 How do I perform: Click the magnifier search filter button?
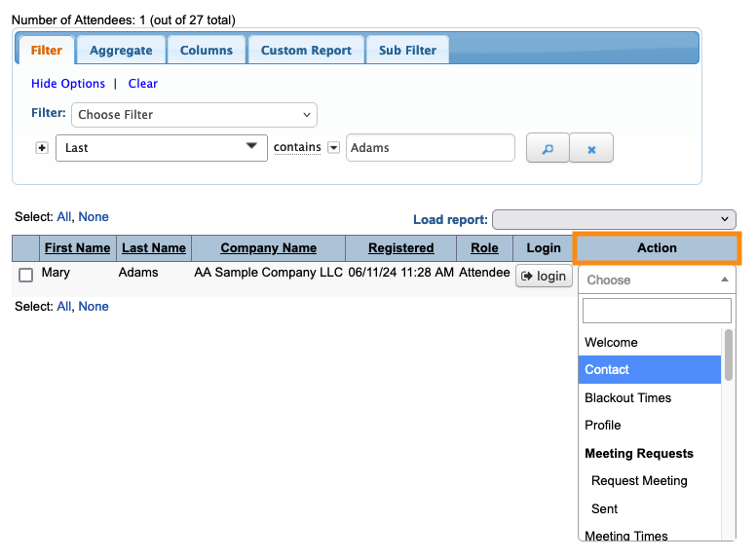click(548, 149)
